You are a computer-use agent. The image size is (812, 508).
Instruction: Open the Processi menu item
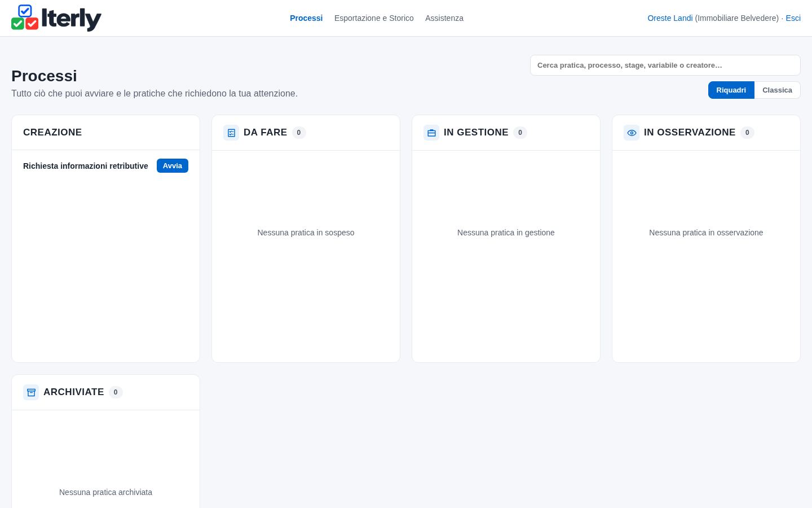(306, 18)
